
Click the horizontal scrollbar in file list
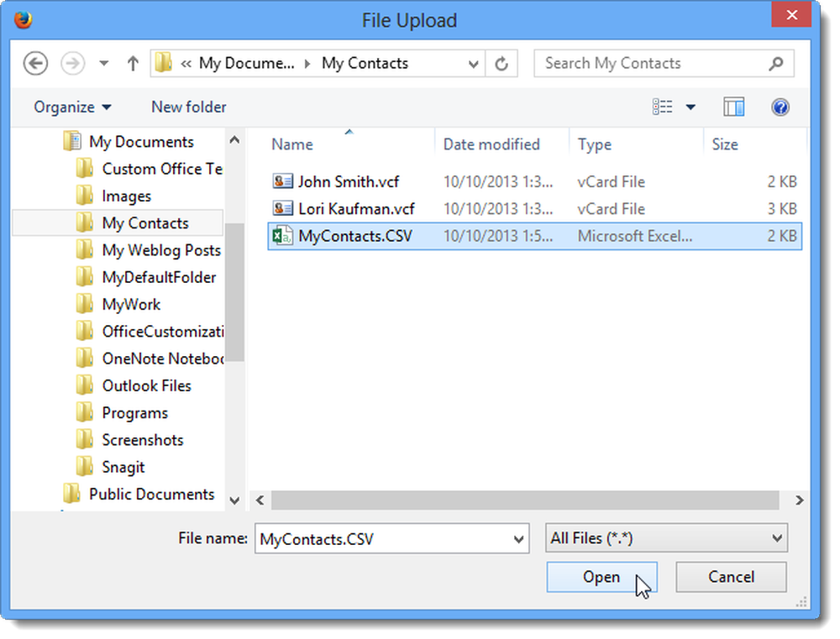coord(525,500)
